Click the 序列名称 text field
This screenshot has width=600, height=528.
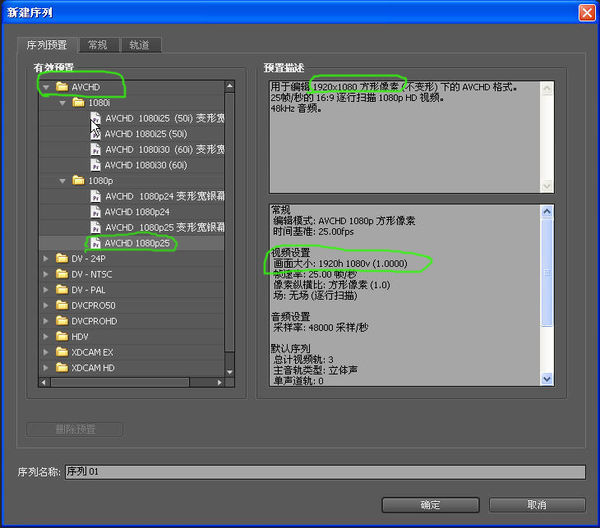[325, 472]
